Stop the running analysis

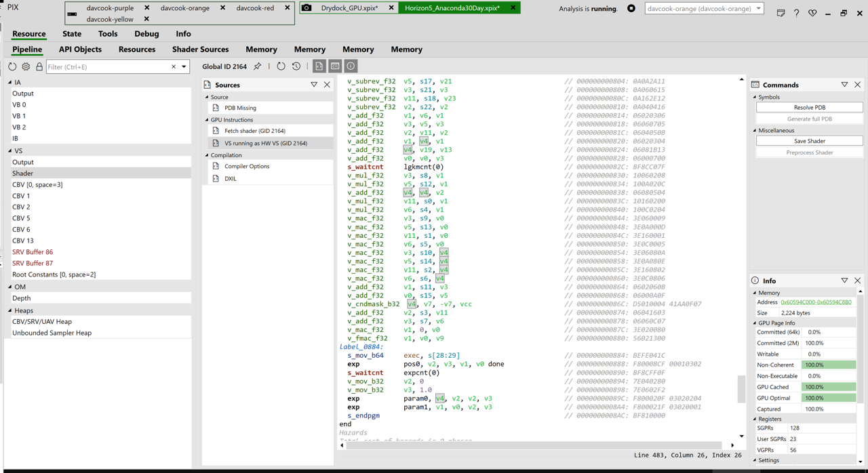tap(631, 9)
